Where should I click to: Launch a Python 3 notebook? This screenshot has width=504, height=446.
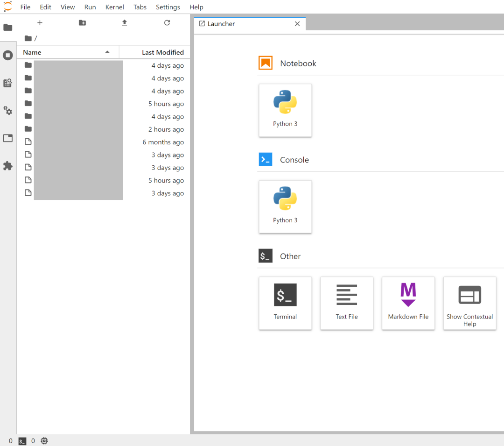(285, 110)
